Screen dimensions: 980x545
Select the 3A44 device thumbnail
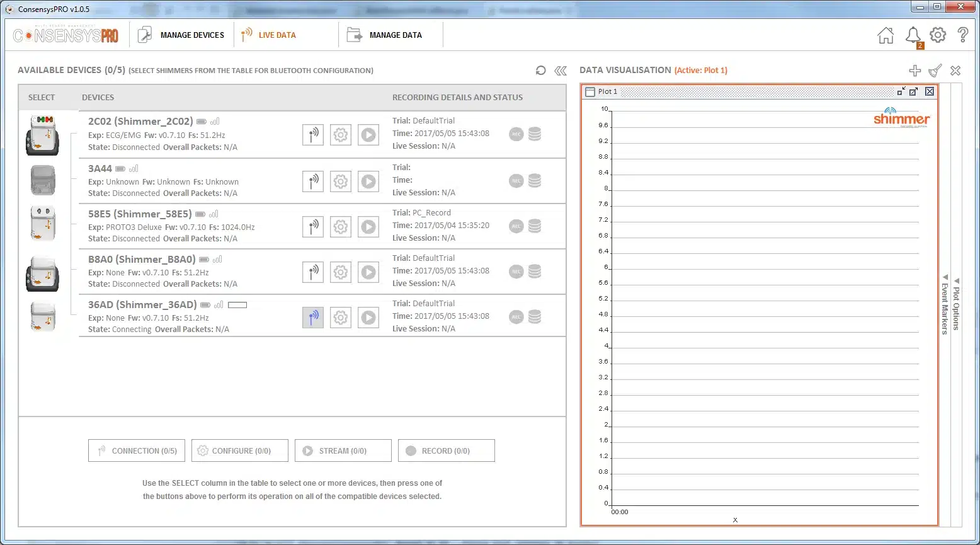tap(43, 180)
